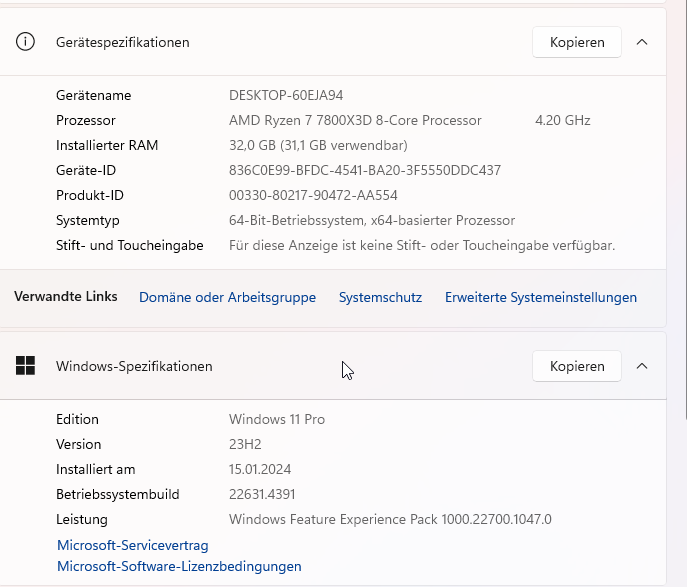
Task: Click the Installiert am label
Action: (96, 469)
